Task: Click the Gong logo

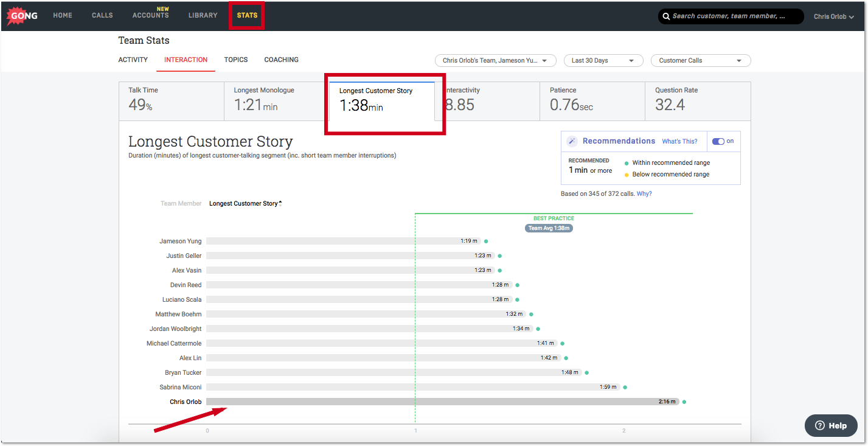Action: [21, 15]
